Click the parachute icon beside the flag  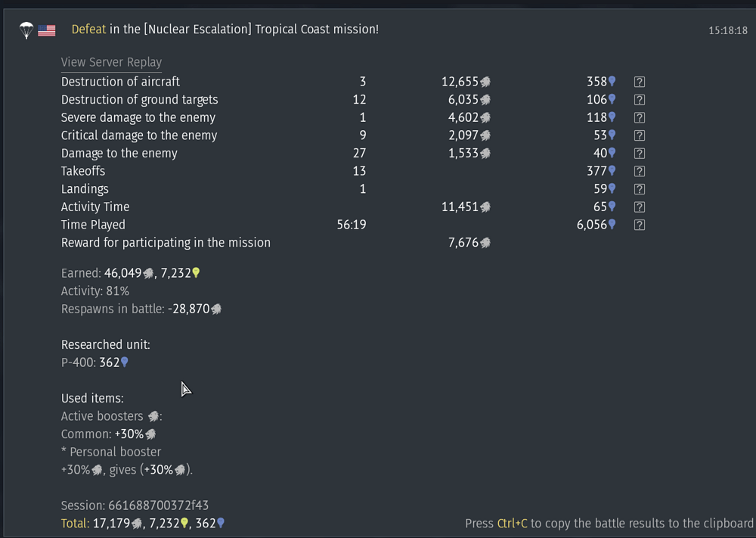27,30
